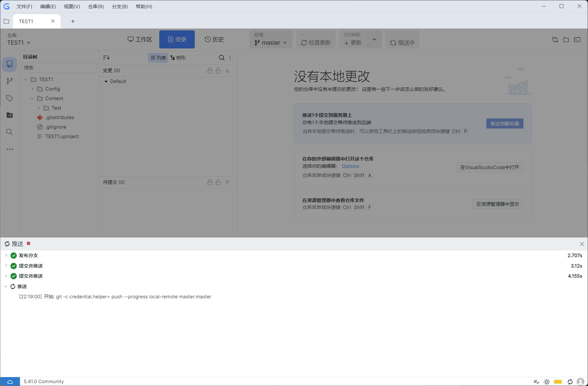Collapse the Default change group

click(x=106, y=81)
